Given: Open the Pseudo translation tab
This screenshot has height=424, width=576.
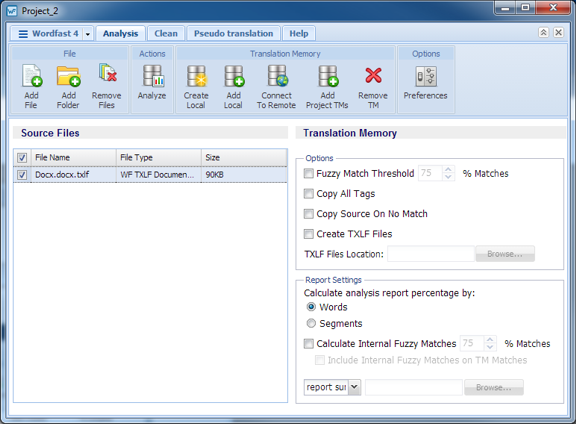Looking at the screenshot, I should click(x=233, y=33).
